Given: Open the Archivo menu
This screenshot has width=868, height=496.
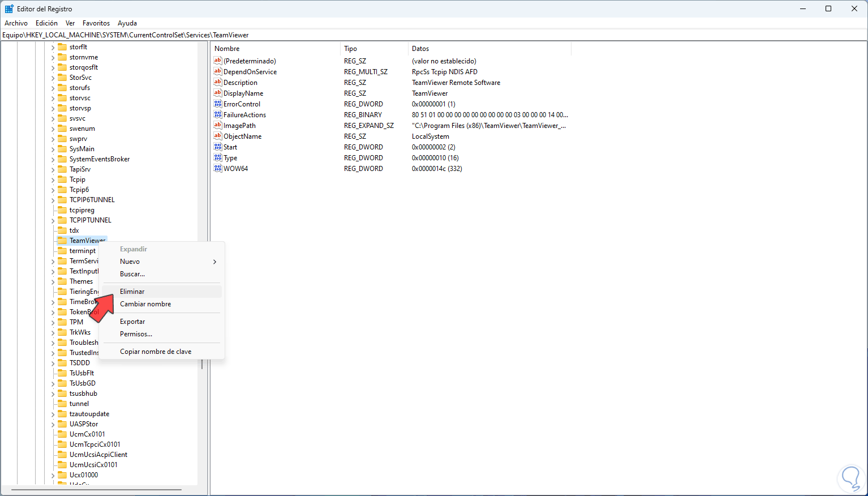Looking at the screenshot, I should point(16,23).
